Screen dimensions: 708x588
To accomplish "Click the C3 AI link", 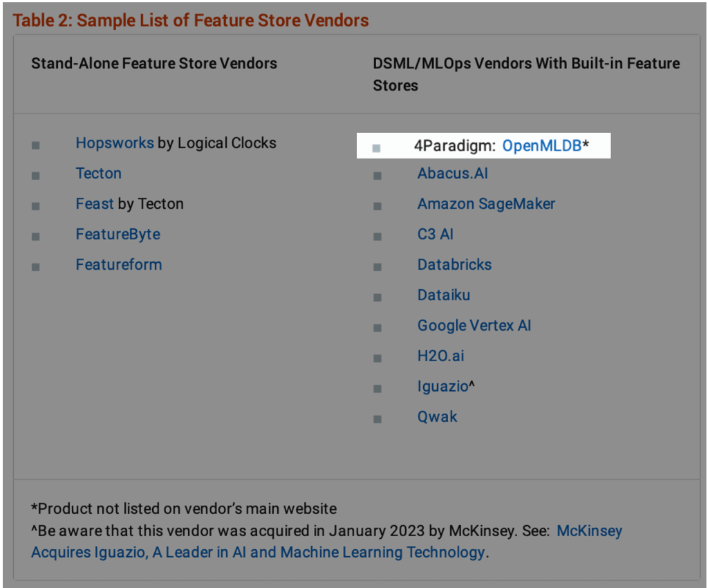I will coord(435,235).
